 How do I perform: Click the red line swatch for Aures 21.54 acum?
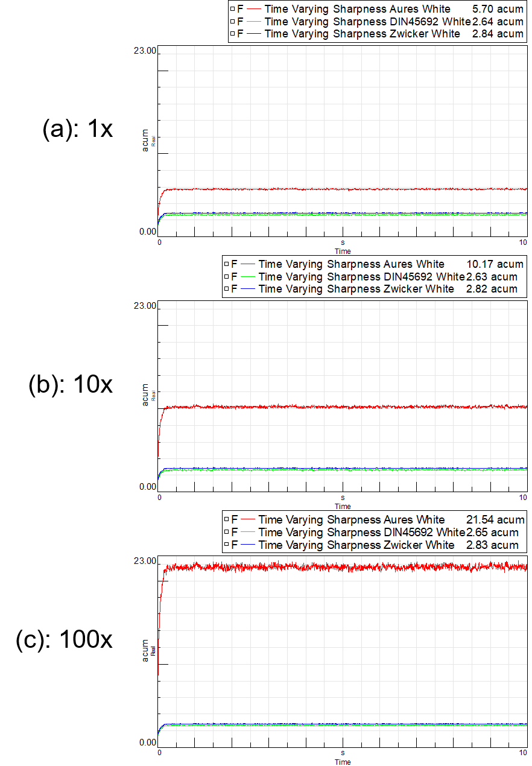(248, 519)
